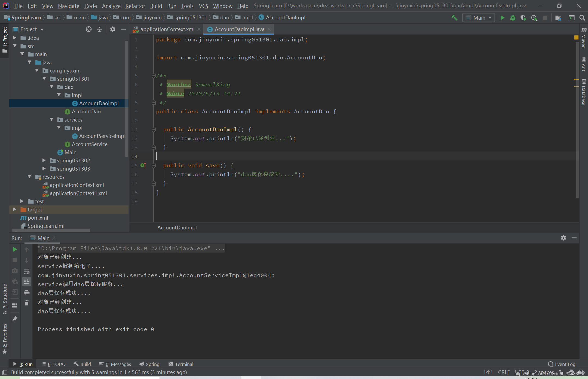The image size is (588, 379).
Task: Fold the Javadoc comment at line 5
Action: click(154, 75)
